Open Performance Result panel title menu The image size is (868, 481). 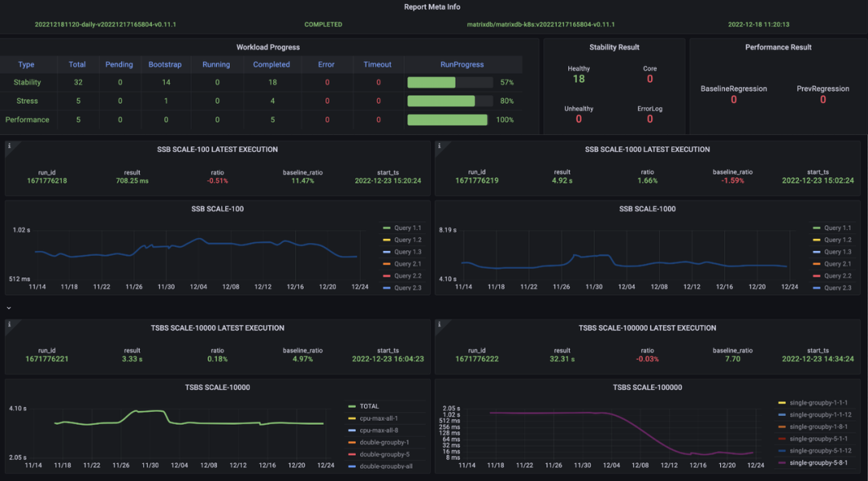pyautogui.click(x=778, y=47)
